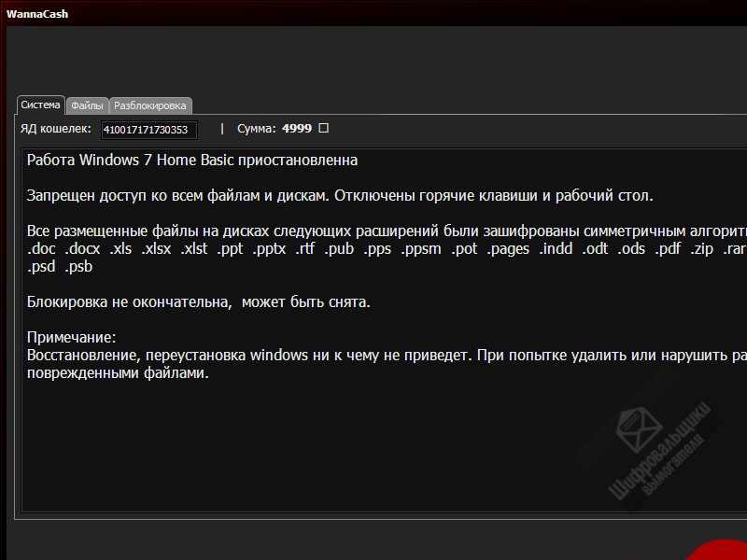Switch to the Система tab
The width and height of the screenshot is (747, 560).
click(x=40, y=105)
